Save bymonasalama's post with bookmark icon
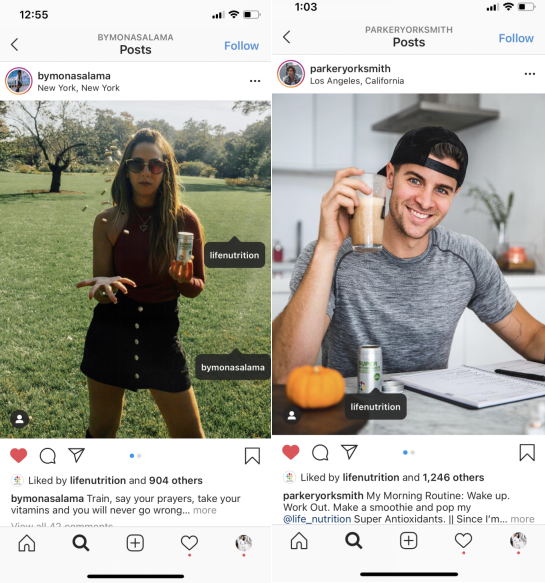 coord(252,455)
